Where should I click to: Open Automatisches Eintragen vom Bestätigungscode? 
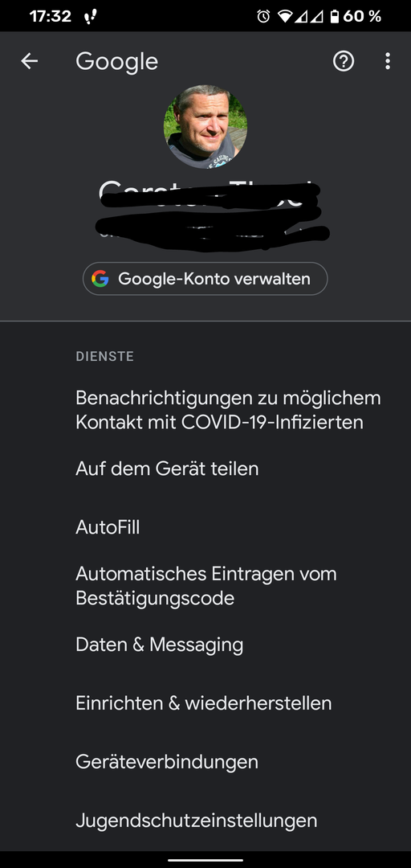tap(205, 586)
